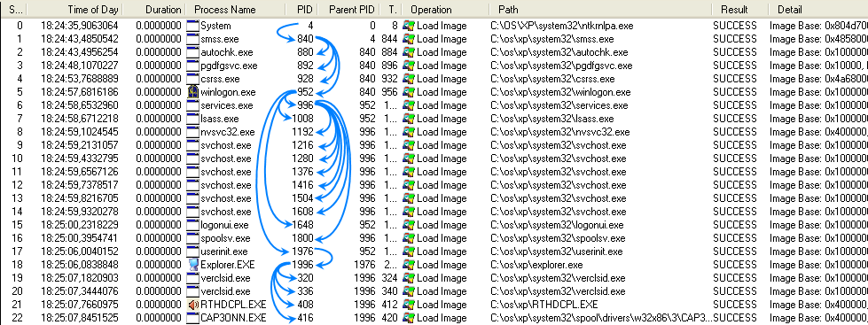Viewport: 868px width, 325px height.
Task: Click path C:\os\xp\system32\csrss.exe
Action: (x=552, y=79)
